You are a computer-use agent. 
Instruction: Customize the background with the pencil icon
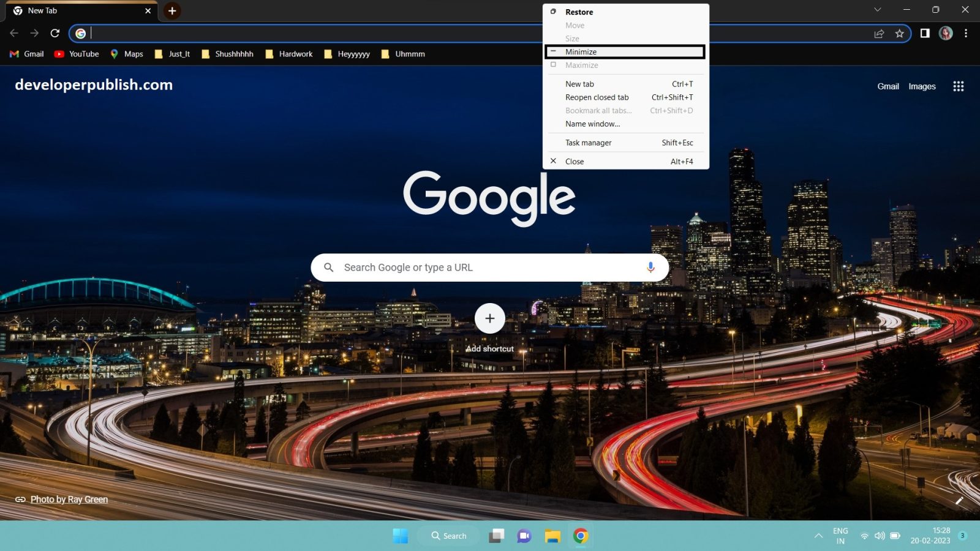pyautogui.click(x=960, y=501)
